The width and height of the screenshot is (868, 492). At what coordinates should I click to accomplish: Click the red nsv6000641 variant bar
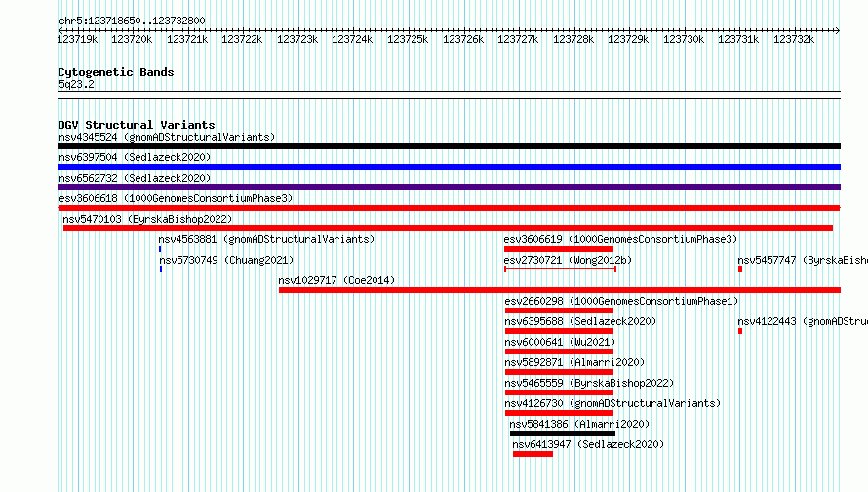coord(559,351)
